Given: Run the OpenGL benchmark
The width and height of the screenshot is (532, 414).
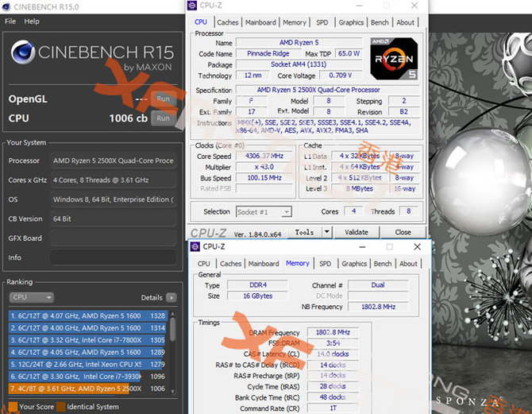Looking at the screenshot, I should (x=164, y=99).
